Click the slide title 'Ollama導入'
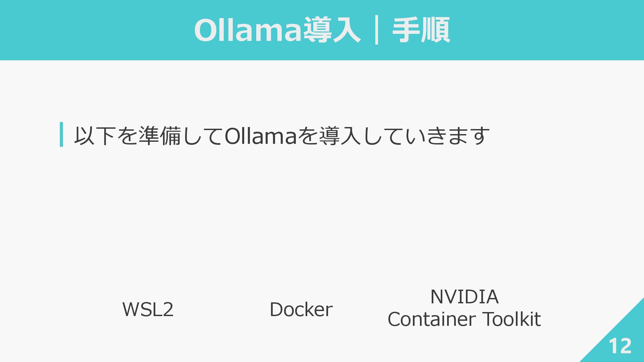Viewport: 644px width, 362px height. [277, 30]
